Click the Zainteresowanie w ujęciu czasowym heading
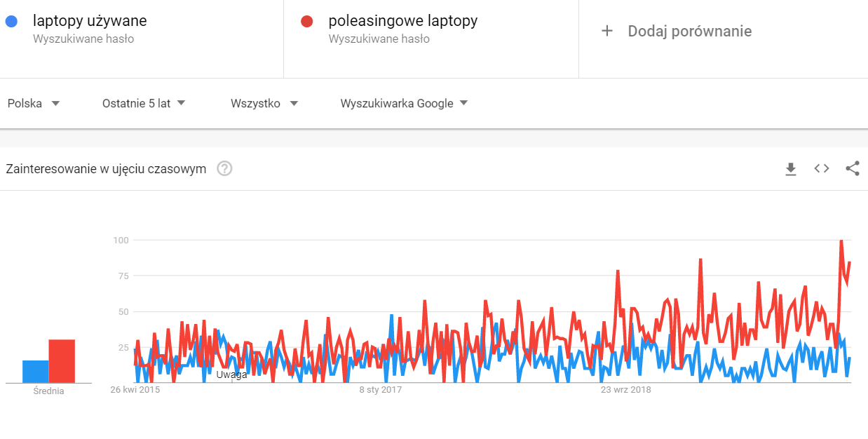 [x=106, y=169]
